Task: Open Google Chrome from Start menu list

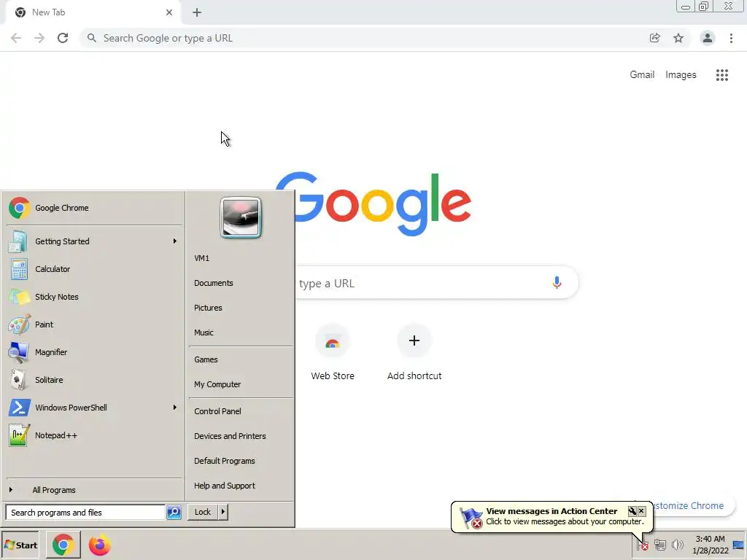Action: (x=93, y=208)
